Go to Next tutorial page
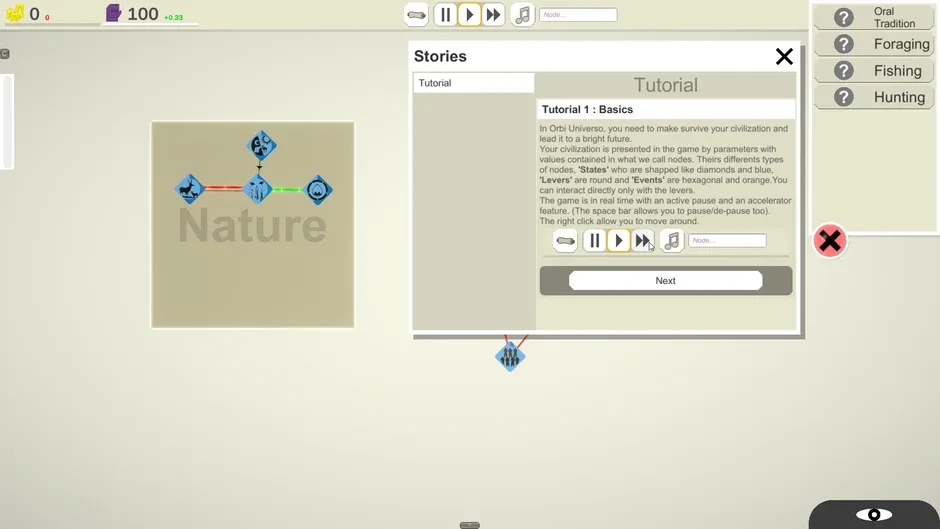940x529 pixels. pos(665,281)
